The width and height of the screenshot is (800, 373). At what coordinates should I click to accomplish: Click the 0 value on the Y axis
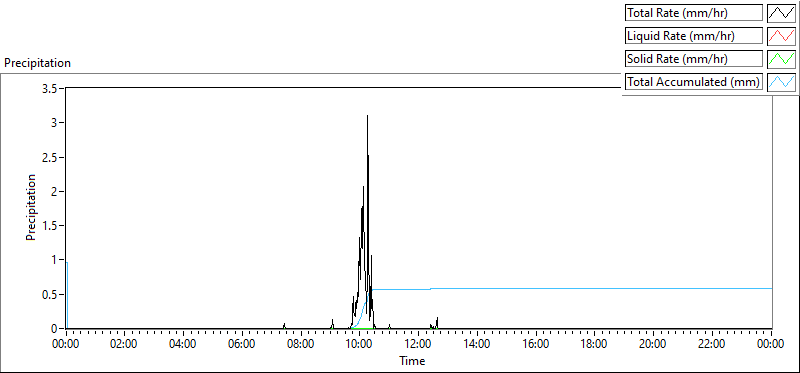pos(55,329)
